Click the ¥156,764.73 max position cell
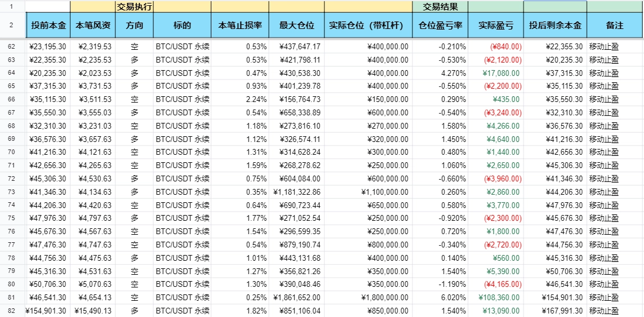Viewport: 644px width, 317px height. pos(297,100)
